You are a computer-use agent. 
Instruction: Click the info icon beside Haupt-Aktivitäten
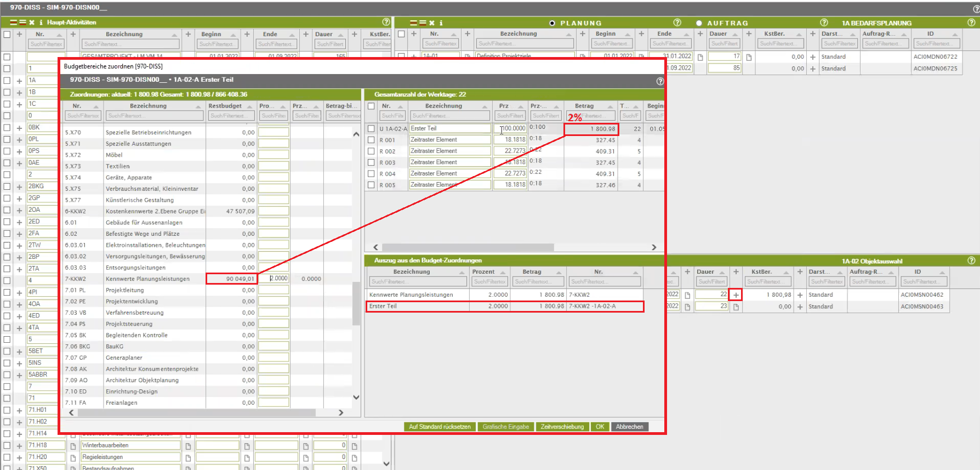tap(41, 22)
